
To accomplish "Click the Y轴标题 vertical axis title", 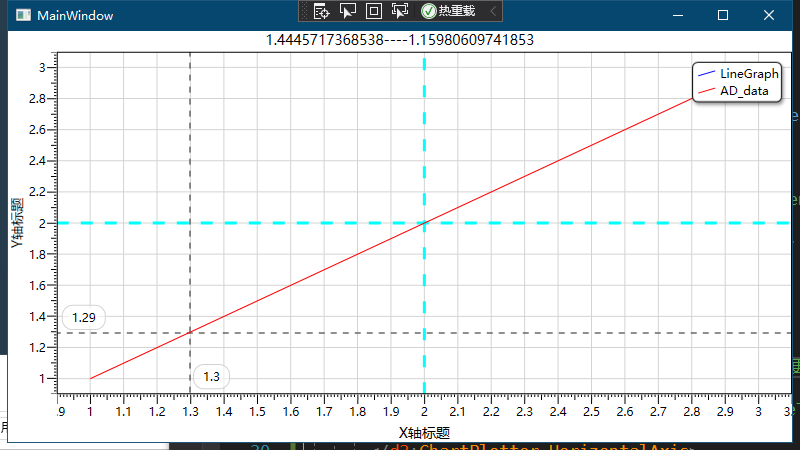I will tap(17, 223).
